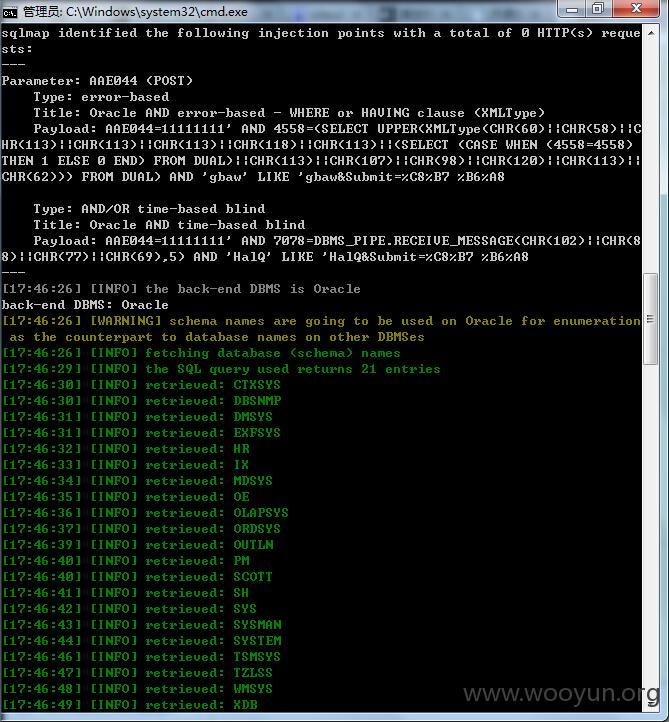Click the text 'Type: error-based'
This screenshot has height=722, width=669.
(x=101, y=97)
